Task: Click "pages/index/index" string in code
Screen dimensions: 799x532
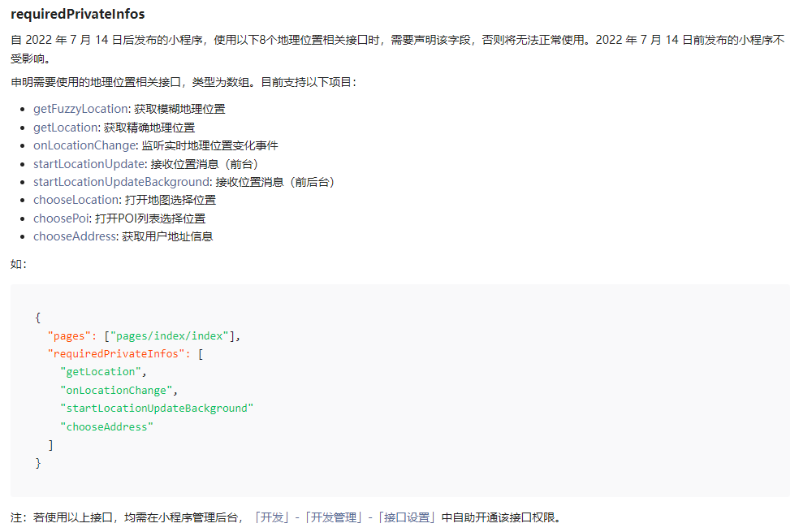Action: point(169,336)
